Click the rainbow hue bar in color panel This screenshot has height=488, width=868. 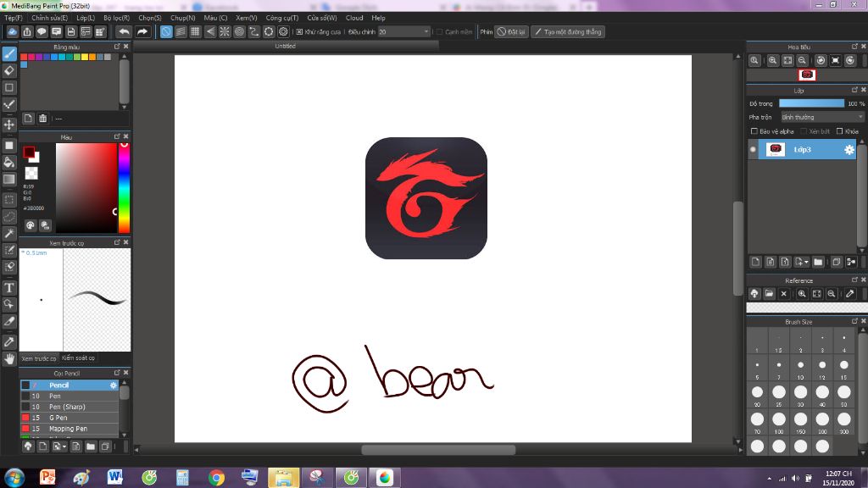pos(124,188)
